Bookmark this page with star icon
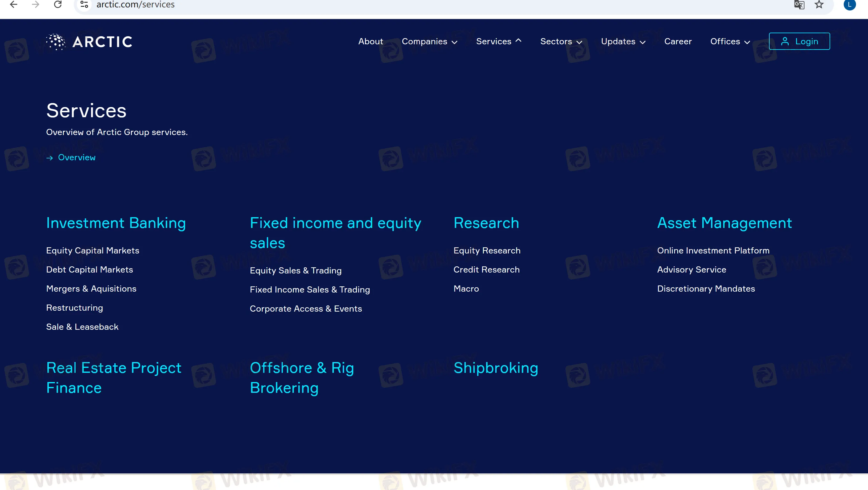Viewport: 868px width, 490px height. coord(819,5)
